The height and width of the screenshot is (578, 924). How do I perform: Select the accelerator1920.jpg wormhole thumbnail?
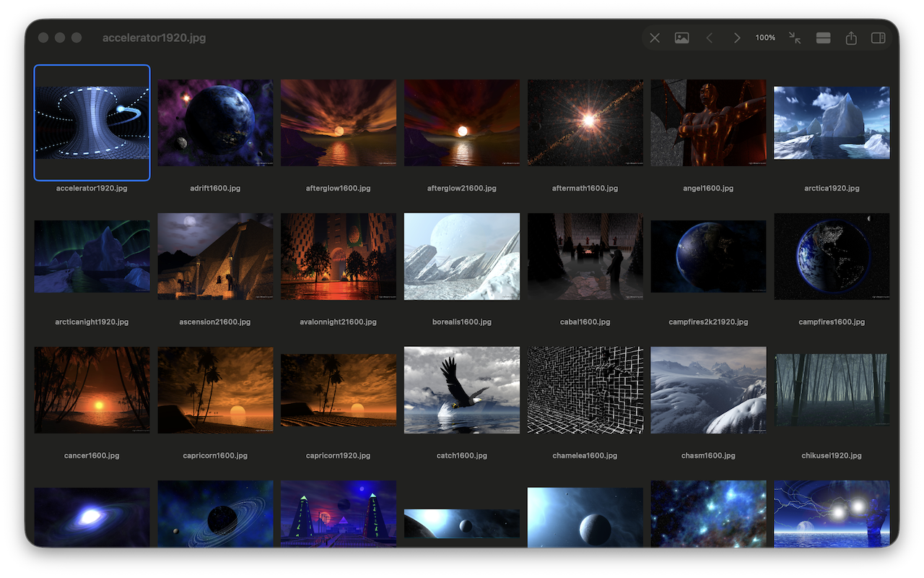pyautogui.click(x=92, y=123)
